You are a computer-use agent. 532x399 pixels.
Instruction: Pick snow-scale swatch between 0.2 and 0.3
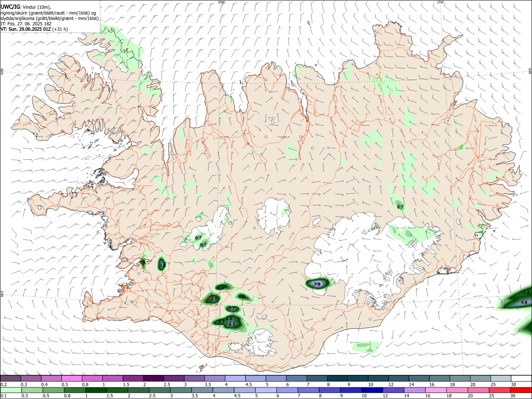10,378
